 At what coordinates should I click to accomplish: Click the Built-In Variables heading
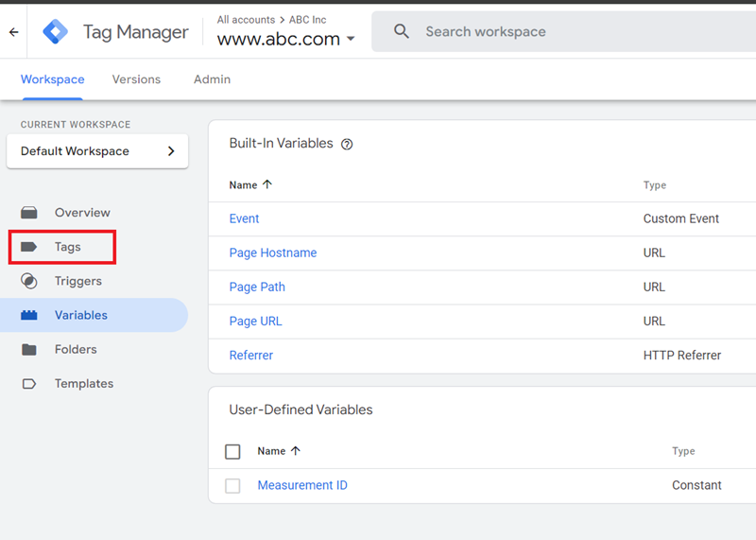click(281, 144)
